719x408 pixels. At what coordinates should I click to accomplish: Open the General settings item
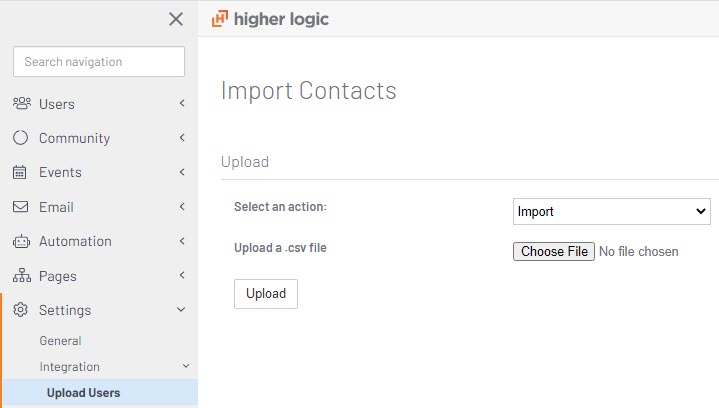pos(61,341)
